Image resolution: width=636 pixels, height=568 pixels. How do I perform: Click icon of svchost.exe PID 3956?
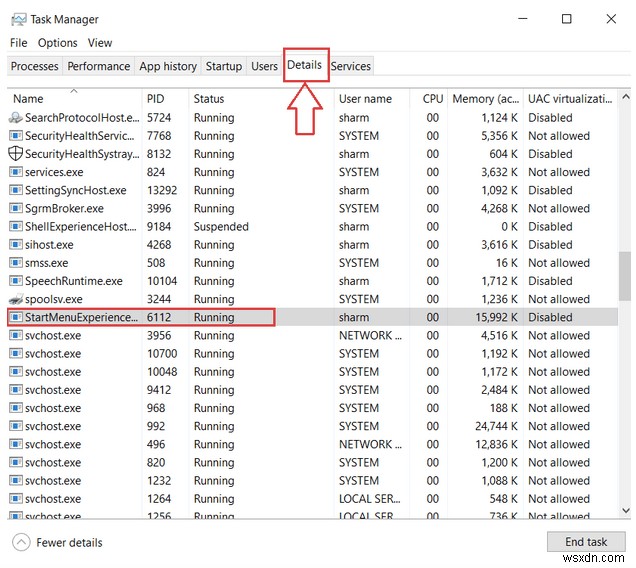(15, 336)
